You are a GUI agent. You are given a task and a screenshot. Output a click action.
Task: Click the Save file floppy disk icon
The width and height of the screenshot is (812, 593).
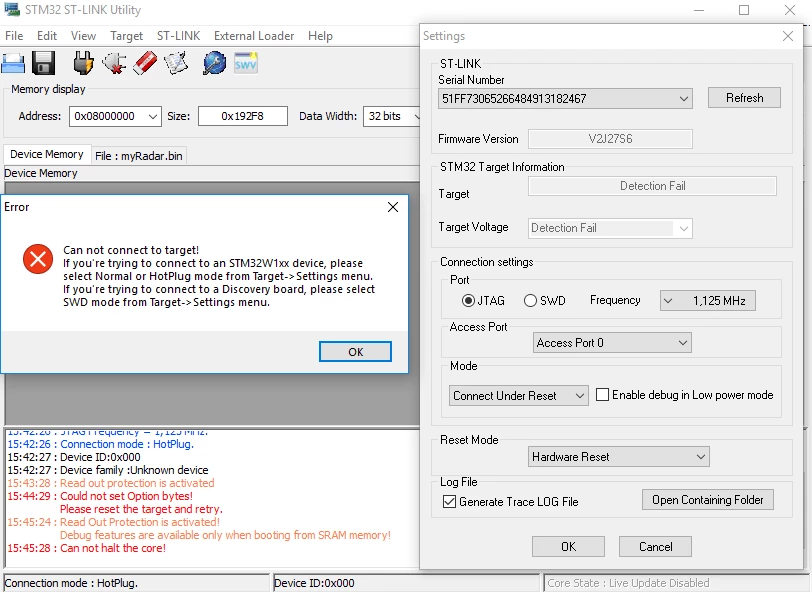[44, 63]
